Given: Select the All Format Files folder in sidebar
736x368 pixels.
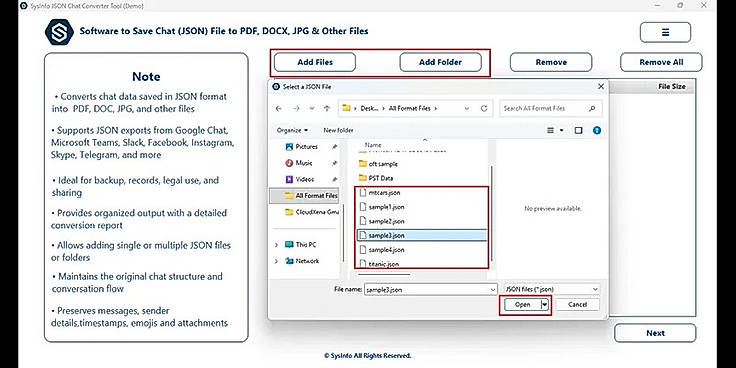Looking at the screenshot, I should point(304,195).
